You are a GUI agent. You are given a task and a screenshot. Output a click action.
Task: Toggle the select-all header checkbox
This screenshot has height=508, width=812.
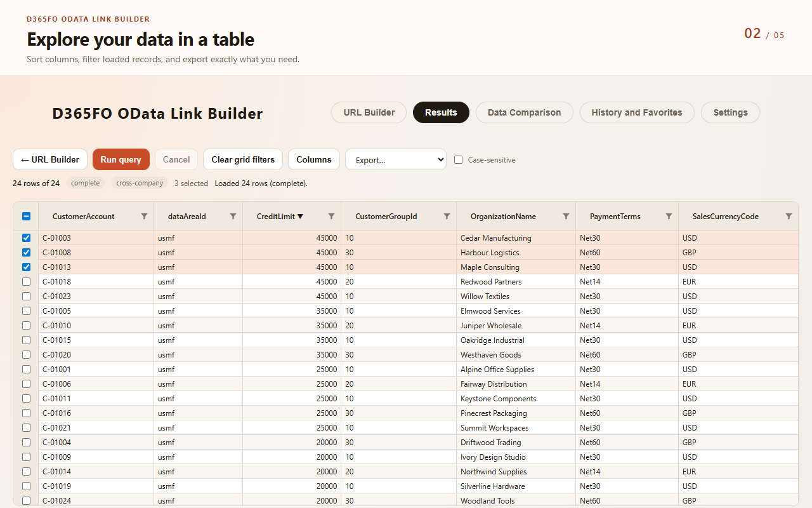[26, 217]
